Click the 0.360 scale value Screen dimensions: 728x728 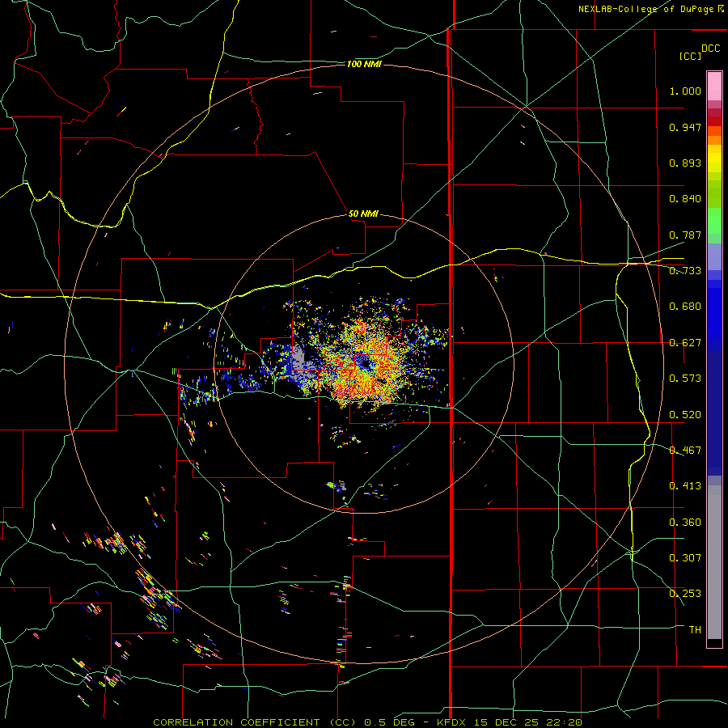pyautogui.click(x=685, y=523)
